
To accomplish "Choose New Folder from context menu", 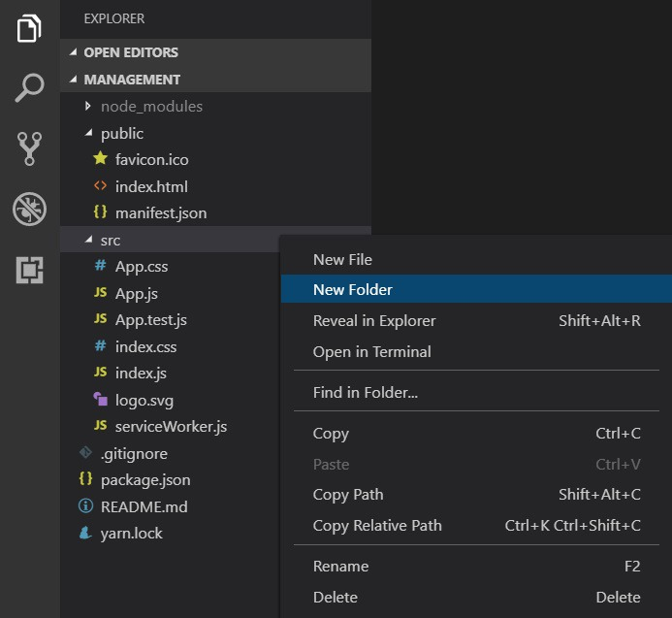I will coord(353,289).
